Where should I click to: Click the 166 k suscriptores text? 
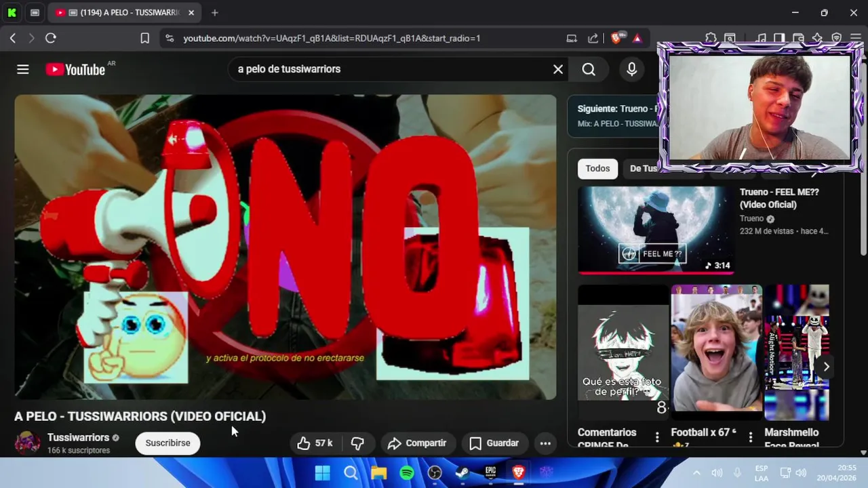(x=79, y=451)
